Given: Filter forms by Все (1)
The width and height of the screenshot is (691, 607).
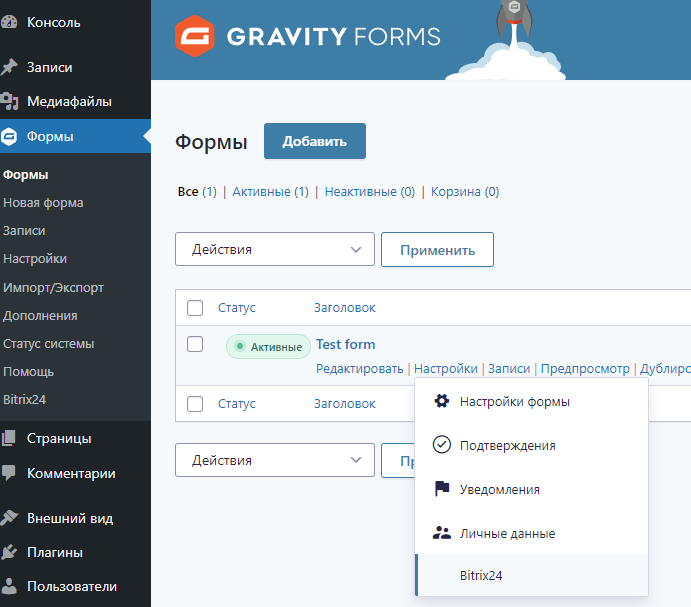Looking at the screenshot, I should 197,192.
